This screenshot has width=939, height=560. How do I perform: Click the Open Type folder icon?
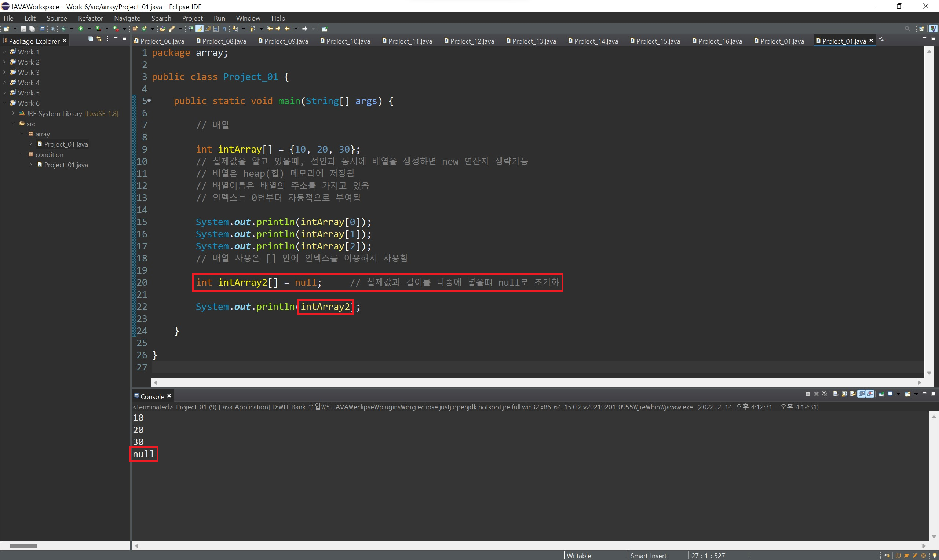pyautogui.click(x=162, y=29)
